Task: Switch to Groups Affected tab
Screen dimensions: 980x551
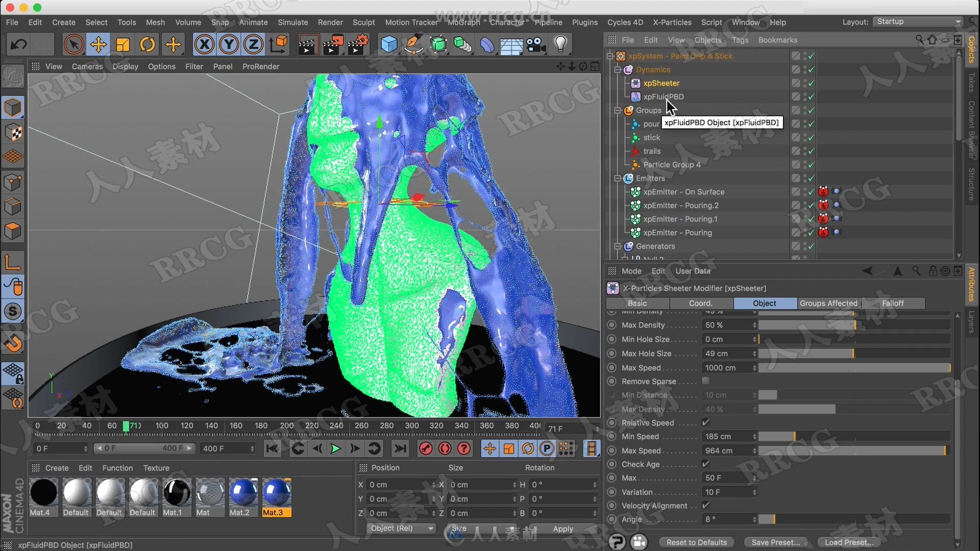Action: [828, 303]
